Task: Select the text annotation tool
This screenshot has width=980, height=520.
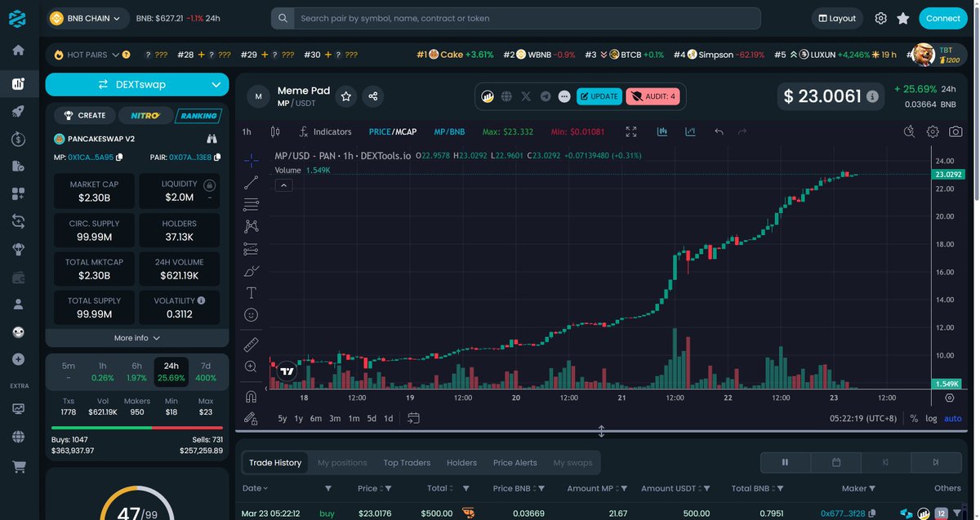Action: click(x=251, y=292)
